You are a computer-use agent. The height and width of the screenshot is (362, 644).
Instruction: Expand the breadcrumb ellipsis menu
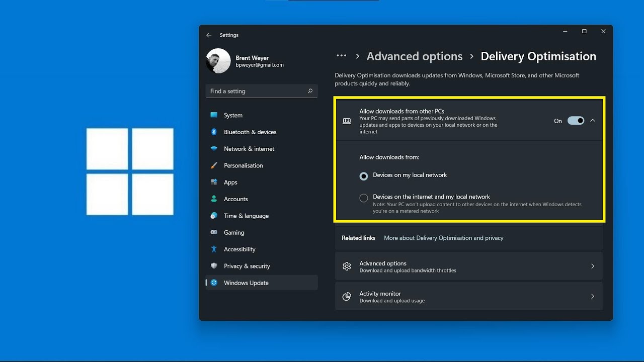pyautogui.click(x=341, y=56)
